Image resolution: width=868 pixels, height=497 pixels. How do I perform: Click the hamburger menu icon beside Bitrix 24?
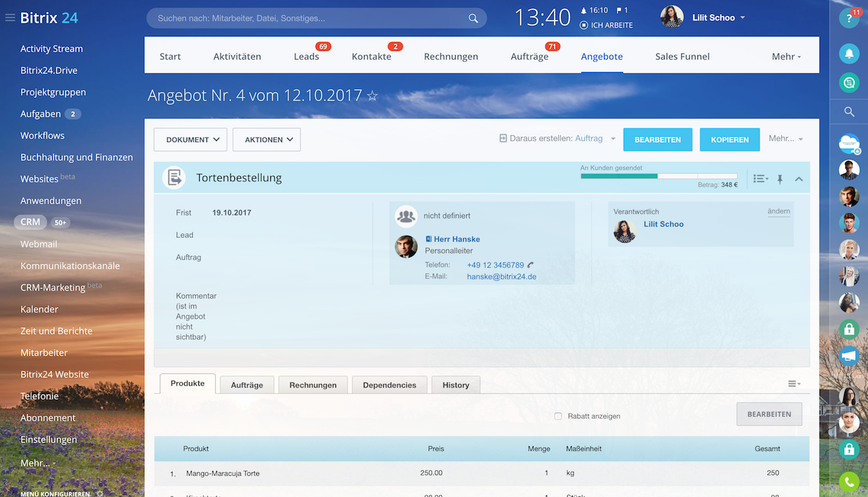coord(10,18)
